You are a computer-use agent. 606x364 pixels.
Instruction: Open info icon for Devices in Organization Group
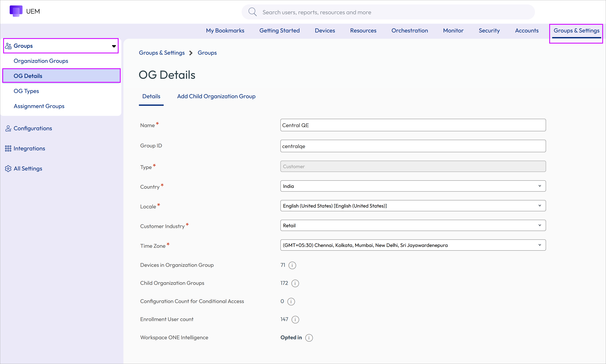tap(292, 265)
